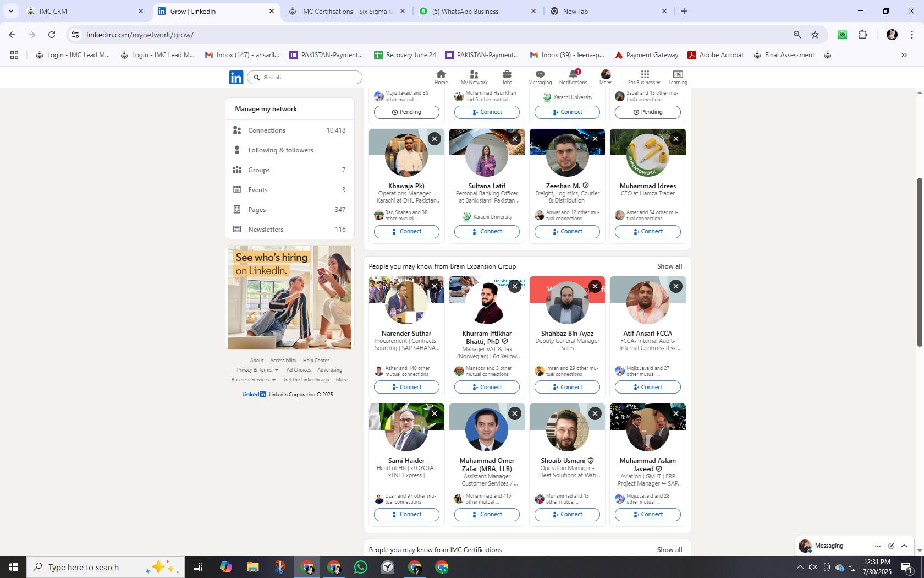Expand For Business apps menu

[644, 77]
